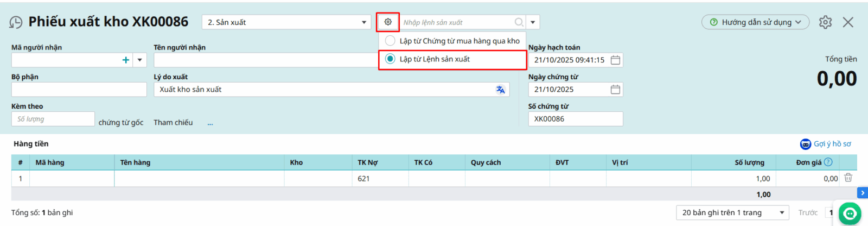Click translate icon in Lý do xuất field

[x=500, y=90]
